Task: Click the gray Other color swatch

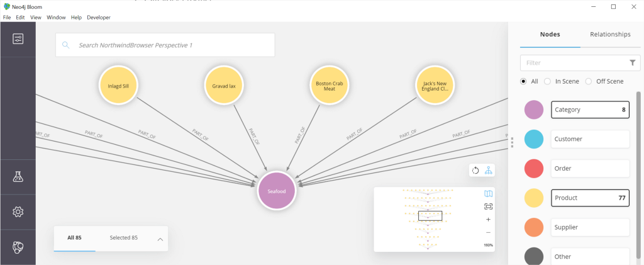Action: click(534, 256)
